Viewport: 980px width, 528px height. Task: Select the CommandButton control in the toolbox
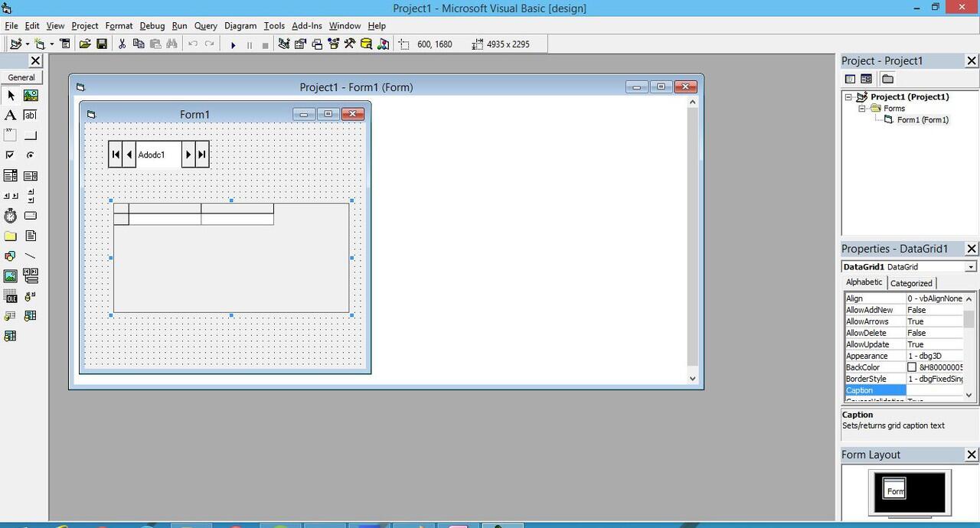click(31, 135)
